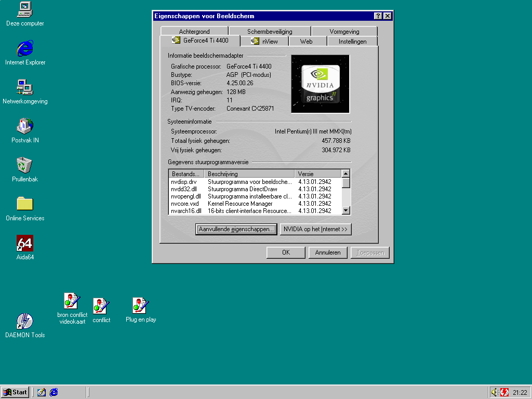Image resolution: width=532 pixels, height=399 pixels.
Task: Click Annuleren to cancel the dialog
Action: [x=327, y=252]
